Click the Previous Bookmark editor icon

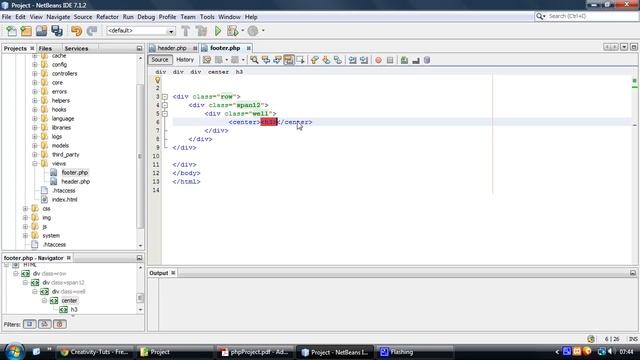pos(314,60)
